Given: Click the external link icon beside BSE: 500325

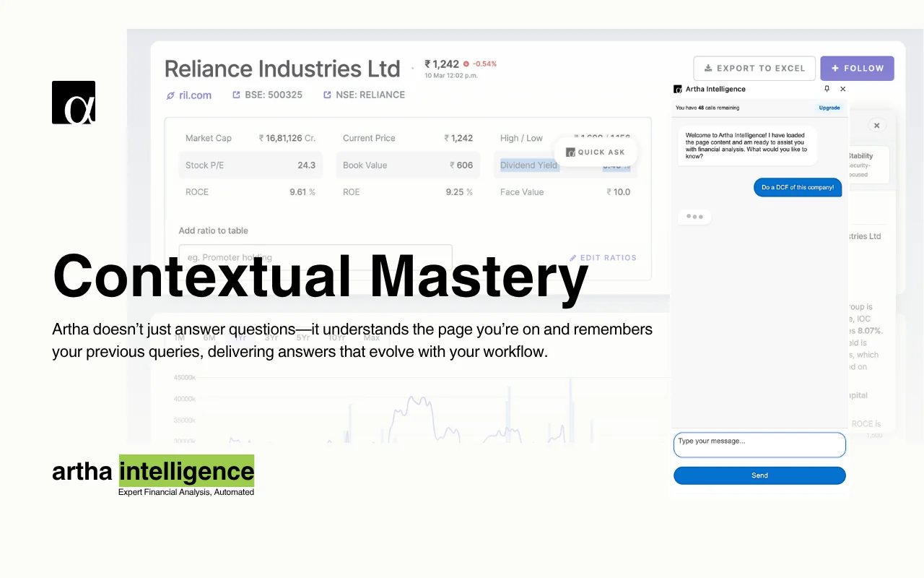Looking at the screenshot, I should point(236,95).
